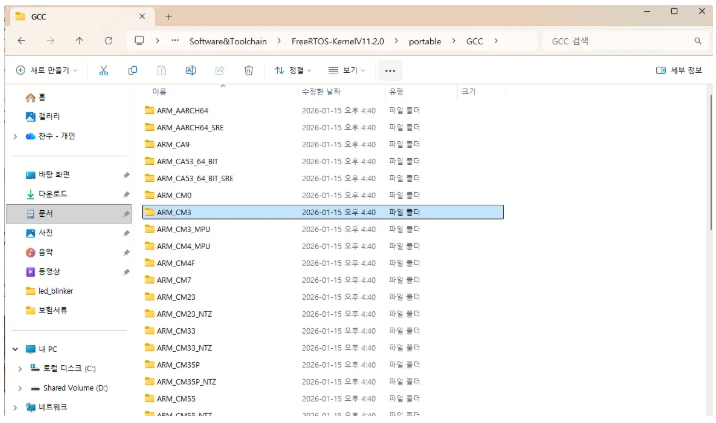Image resolution: width=716 pixels, height=423 pixels.
Task: Select the ARM_CM0 folder
Action: pos(323,195)
